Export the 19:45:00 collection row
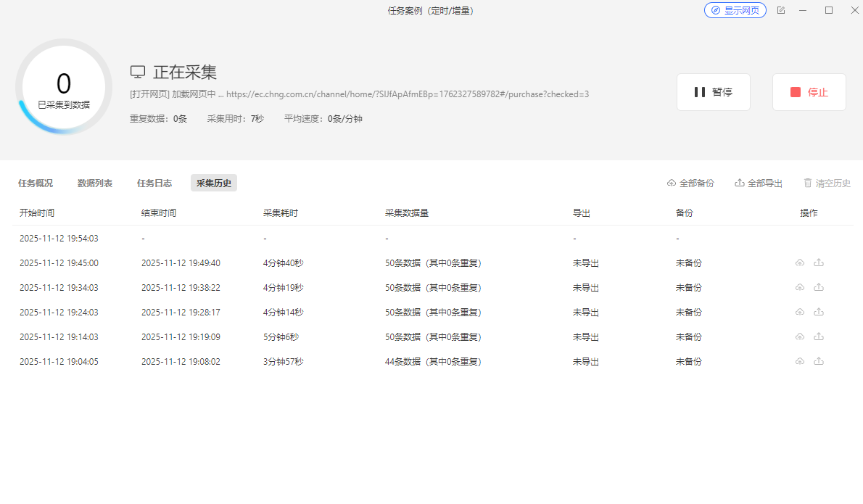863x504 pixels. pyautogui.click(x=819, y=263)
